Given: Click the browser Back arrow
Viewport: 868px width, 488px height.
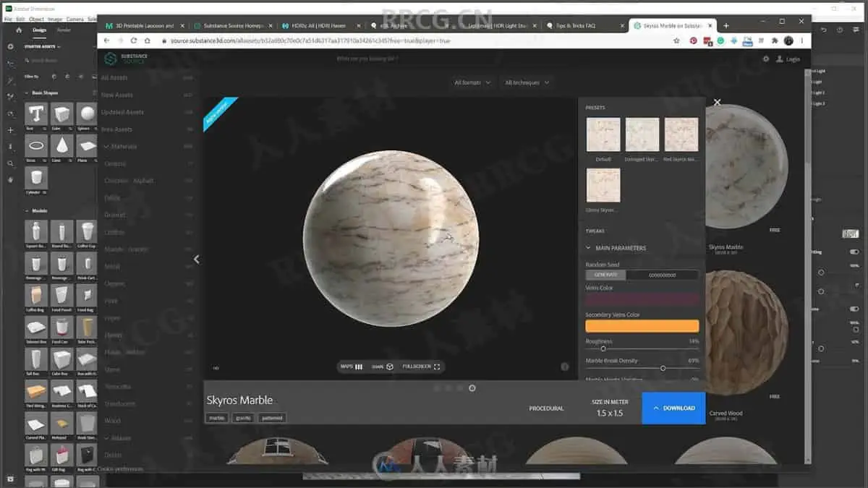Looking at the screenshot, I should point(109,40).
